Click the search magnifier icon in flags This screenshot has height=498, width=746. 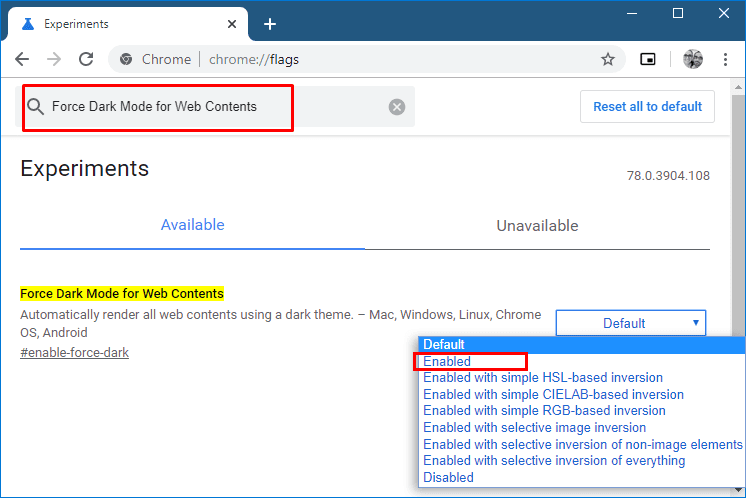(35, 107)
